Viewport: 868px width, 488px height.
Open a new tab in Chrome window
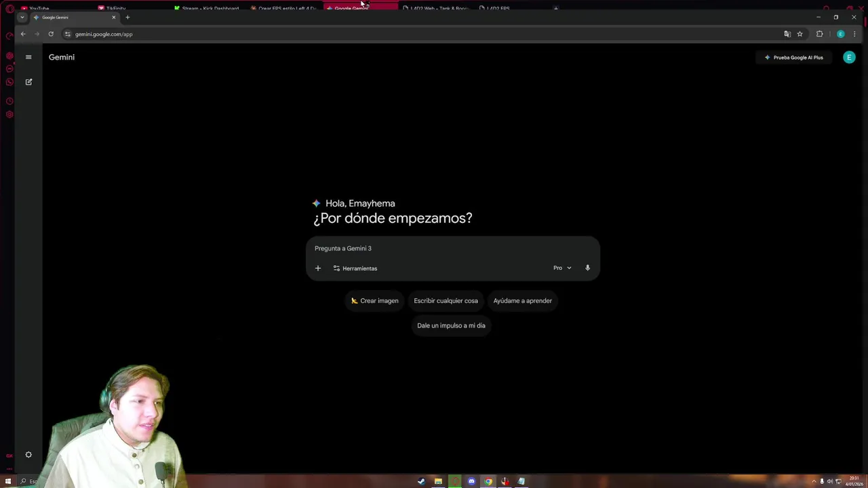(127, 17)
